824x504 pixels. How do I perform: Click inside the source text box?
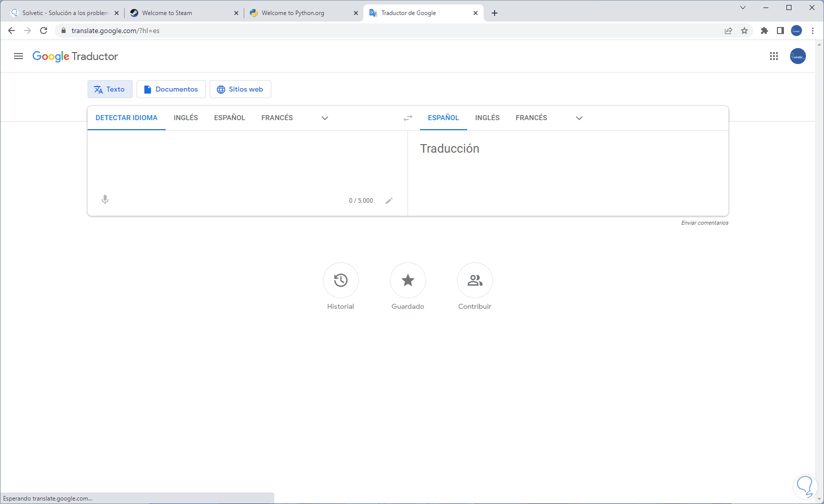click(x=247, y=160)
